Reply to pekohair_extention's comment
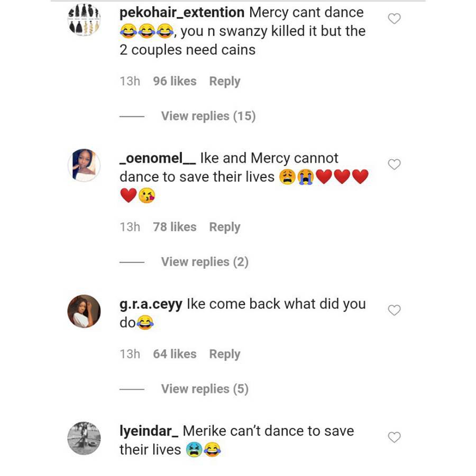 tap(225, 81)
